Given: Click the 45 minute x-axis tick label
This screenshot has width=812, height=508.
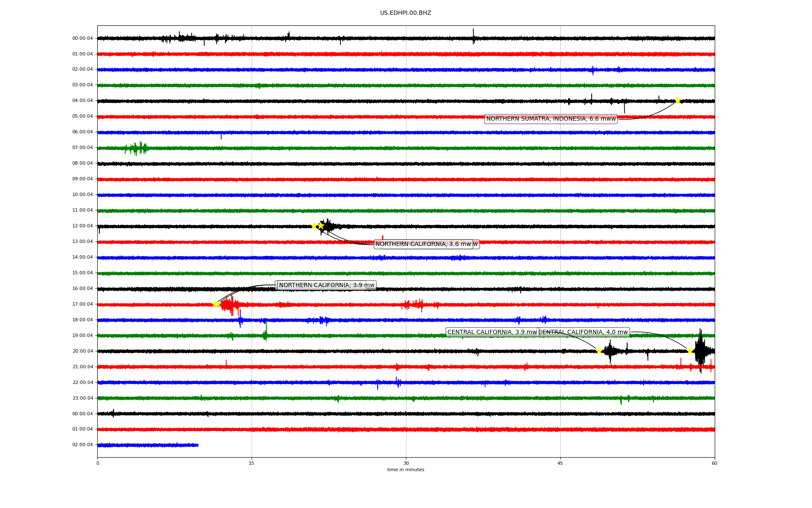Looking at the screenshot, I should 560,464.
